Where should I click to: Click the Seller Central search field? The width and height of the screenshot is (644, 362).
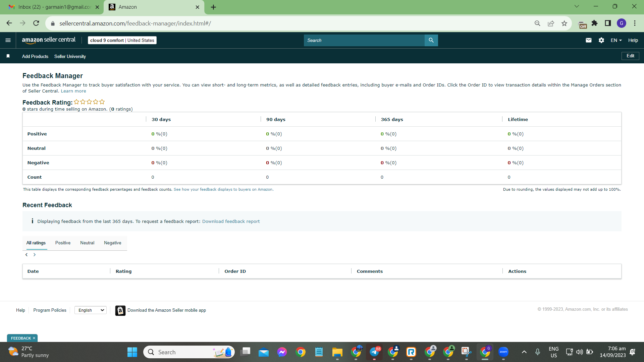click(364, 40)
